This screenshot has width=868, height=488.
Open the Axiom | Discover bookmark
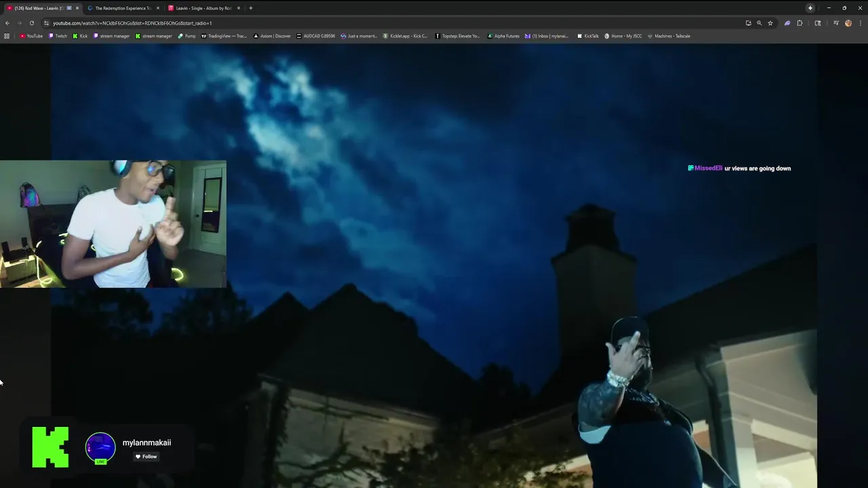272,36
